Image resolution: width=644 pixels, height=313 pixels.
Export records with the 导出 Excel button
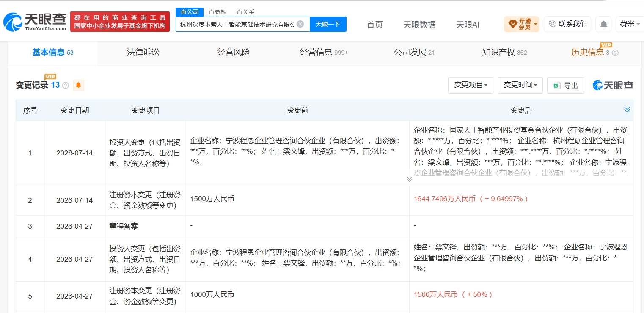click(566, 85)
